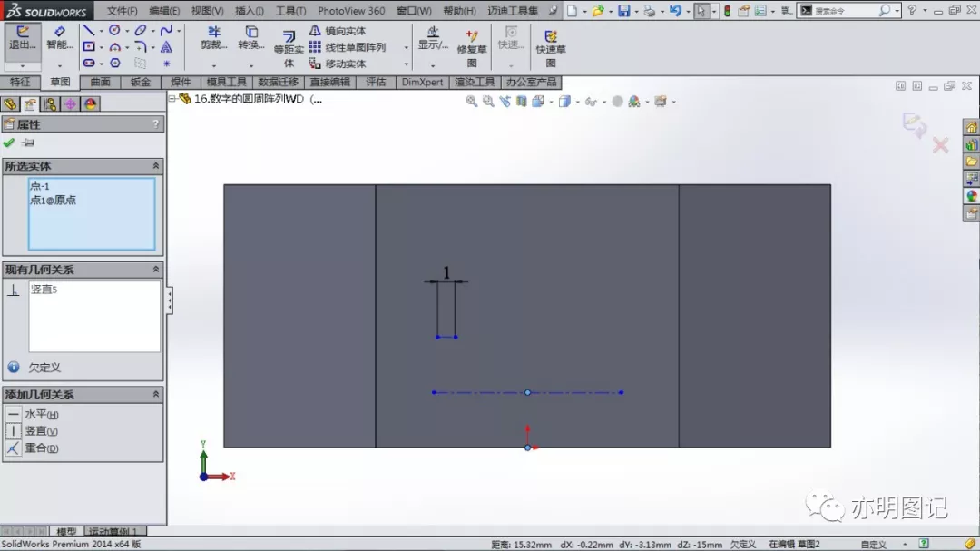Click the Rebuild traffic-light icon
The image size is (980, 551).
click(727, 11)
